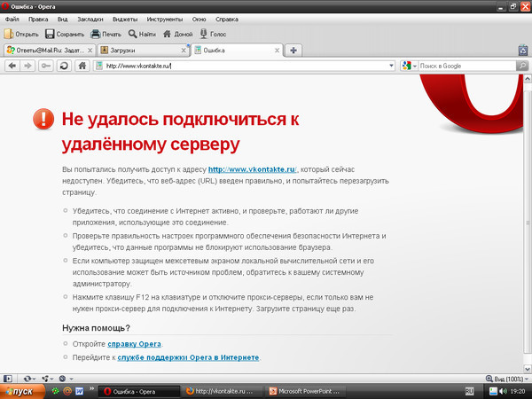This screenshot has width=532, height=399.
Task: Click the scrollbar up arrow
Action: pyautogui.click(x=528, y=79)
